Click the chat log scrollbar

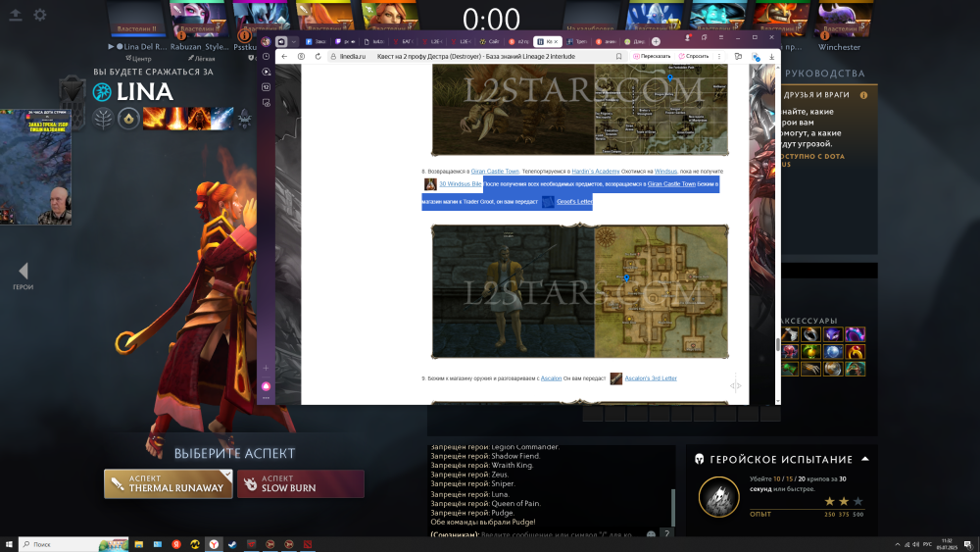tap(673, 505)
